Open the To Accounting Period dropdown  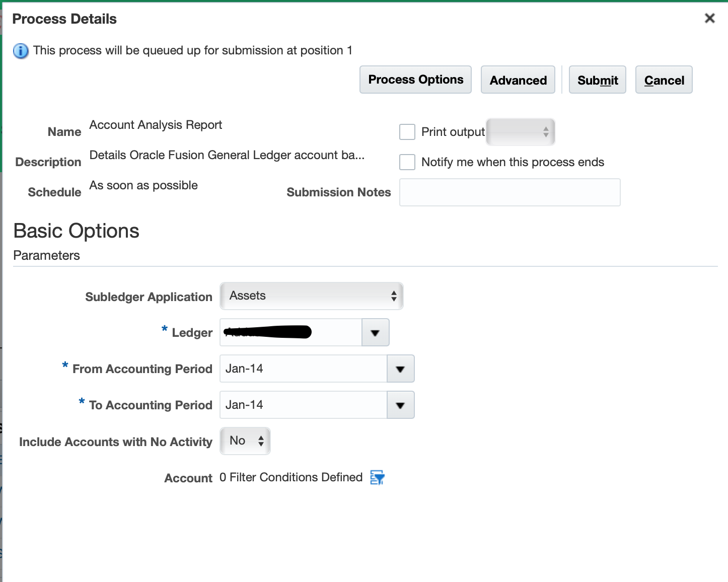click(400, 405)
